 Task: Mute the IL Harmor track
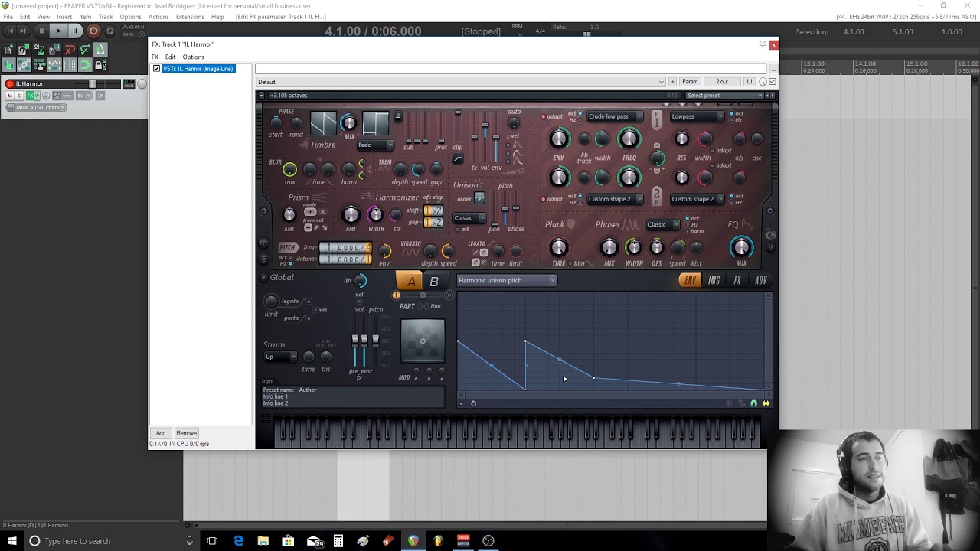pos(9,96)
